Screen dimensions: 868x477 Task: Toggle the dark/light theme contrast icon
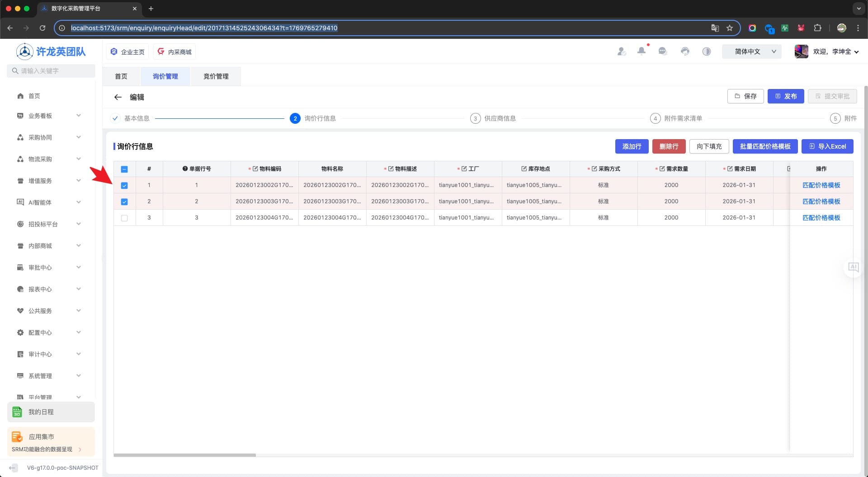706,51
